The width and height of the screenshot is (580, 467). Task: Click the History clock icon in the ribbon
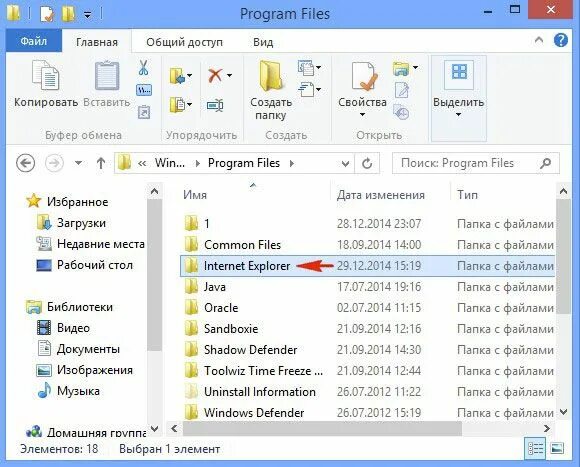click(401, 112)
